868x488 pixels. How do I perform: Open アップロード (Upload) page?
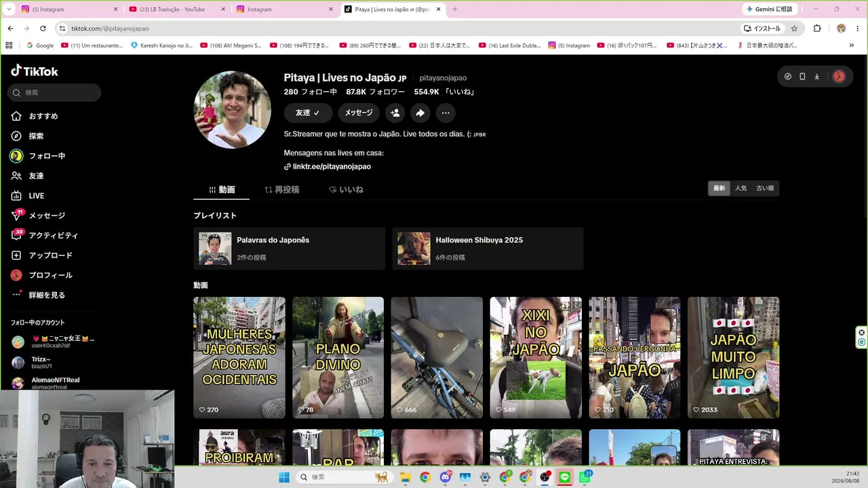coord(41,256)
